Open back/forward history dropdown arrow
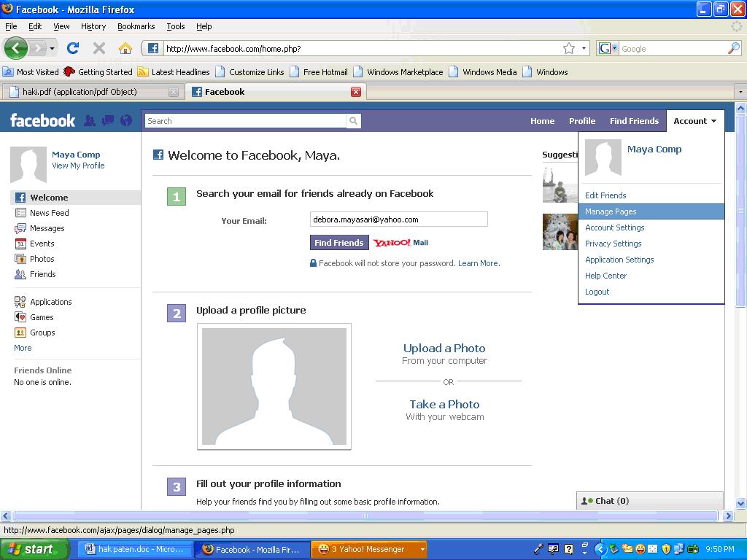747x560 pixels. pyautogui.click(x=52, y=48)
